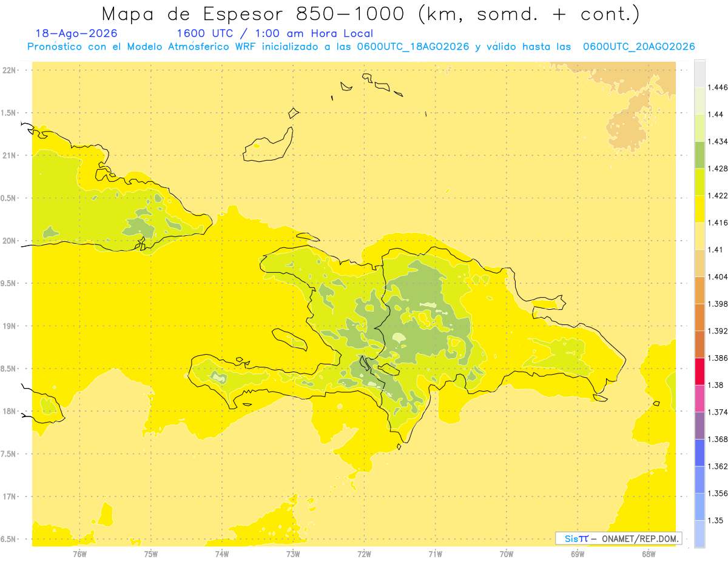Click the latitude label "21N"
This screenshot has height=562, width=728.
click(x=10, y=156)
